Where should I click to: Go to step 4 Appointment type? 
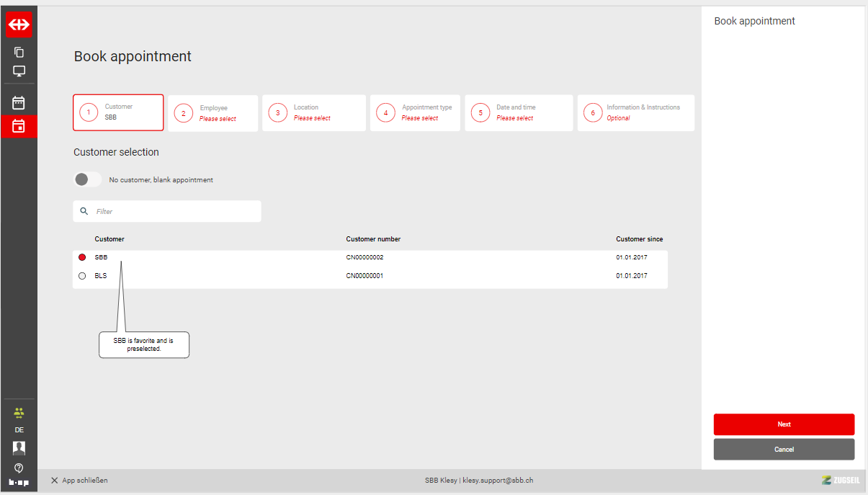coord(415,113)
